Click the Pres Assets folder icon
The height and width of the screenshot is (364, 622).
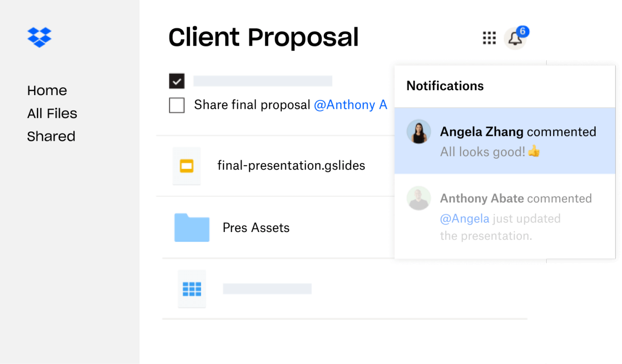(191, 228)
